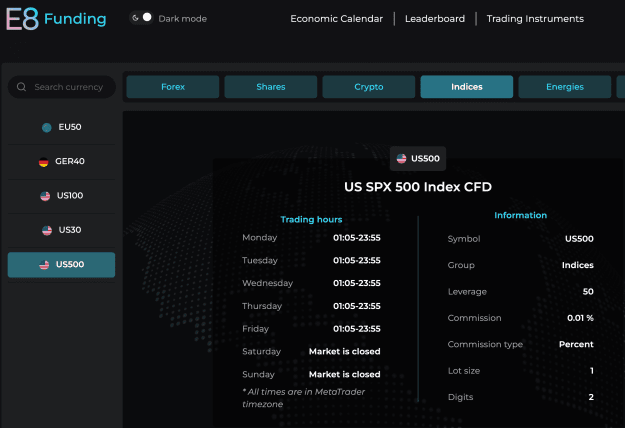Screen dimensions: 625x428
Task: Click the Digits value 2
Action: (x=591, y=397)
